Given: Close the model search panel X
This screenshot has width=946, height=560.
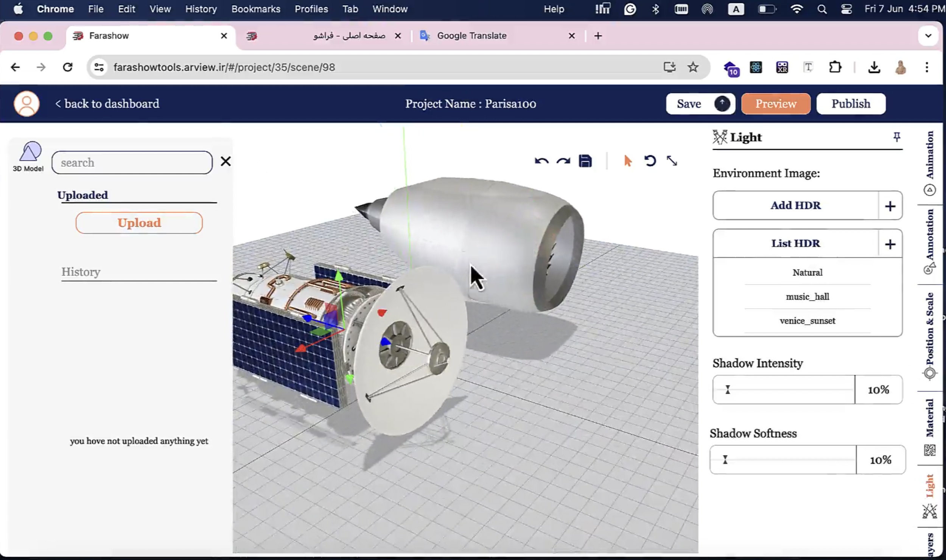Looking at the screenshot, I should click(x=226, y=162).
